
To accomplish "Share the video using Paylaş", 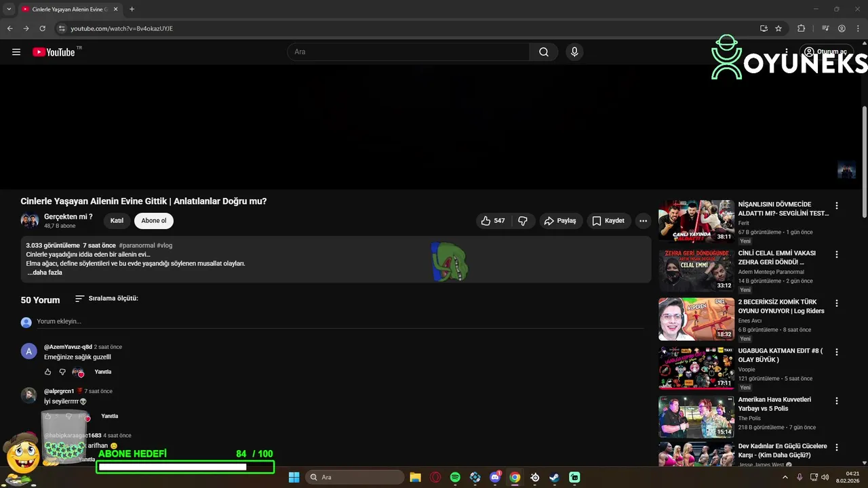I will [560, 221].
